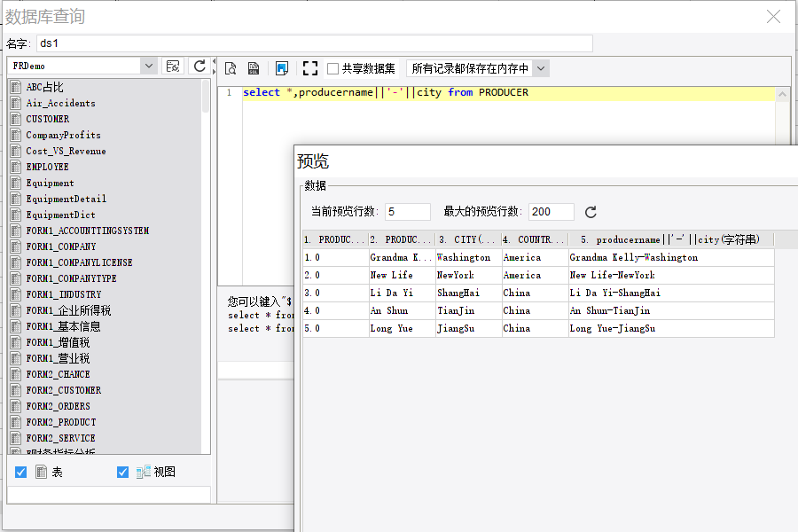
Task: Refresh the database table list
Action: click(199, 66)
